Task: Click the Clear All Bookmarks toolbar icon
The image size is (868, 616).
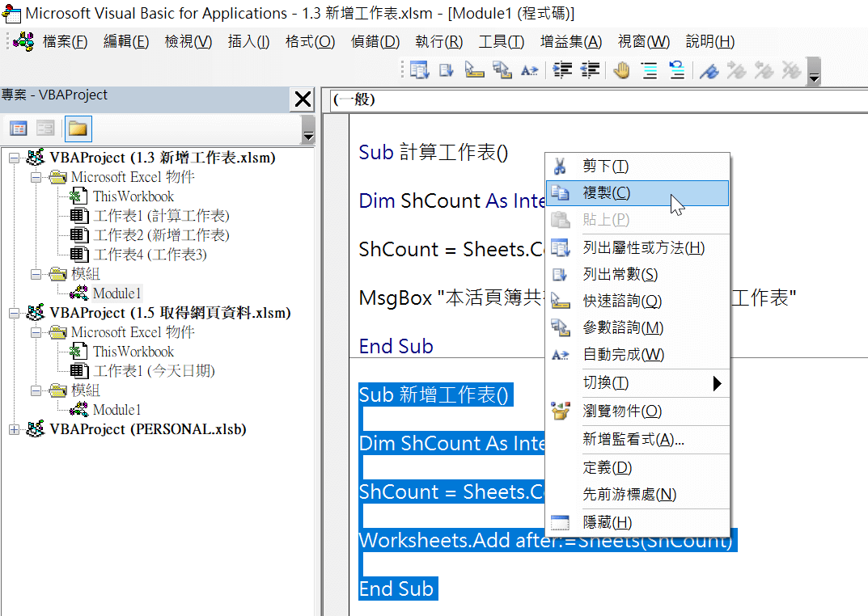Action: pos(791,71)
